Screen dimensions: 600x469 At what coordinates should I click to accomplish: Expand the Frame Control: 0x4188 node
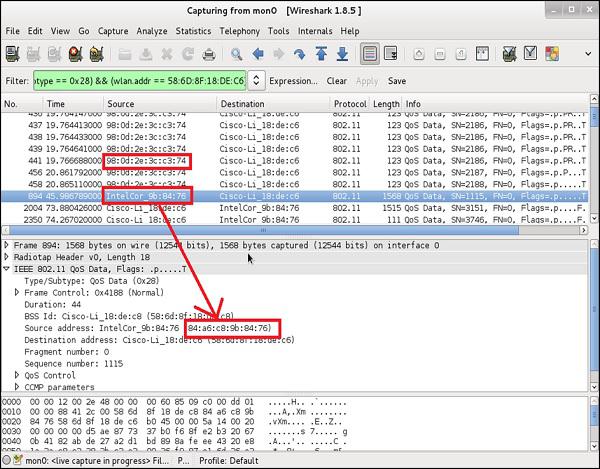tap(17, 292)
